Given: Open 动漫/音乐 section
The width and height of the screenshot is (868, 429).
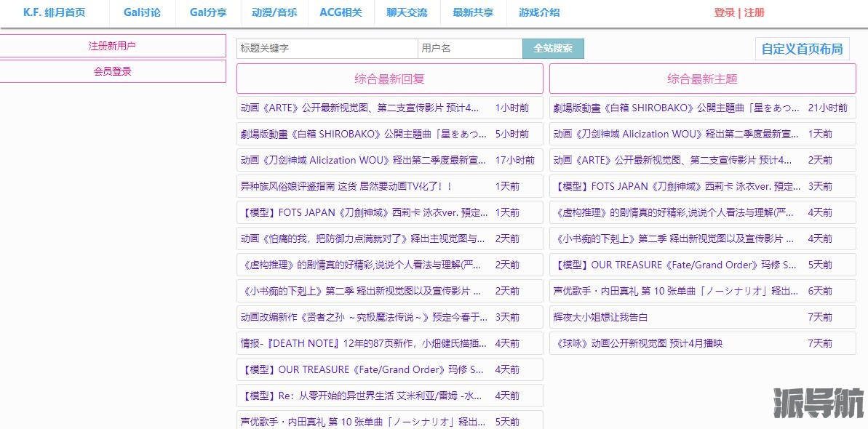Looking at the screenshot, I should [274, 13].
